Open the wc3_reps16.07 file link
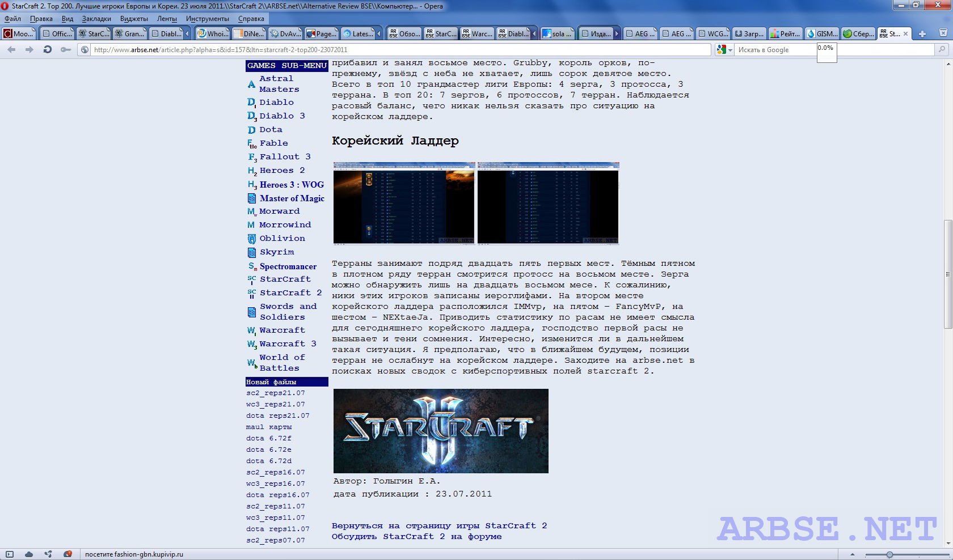This screenshot has height=560, width=953. click(275, 483)
